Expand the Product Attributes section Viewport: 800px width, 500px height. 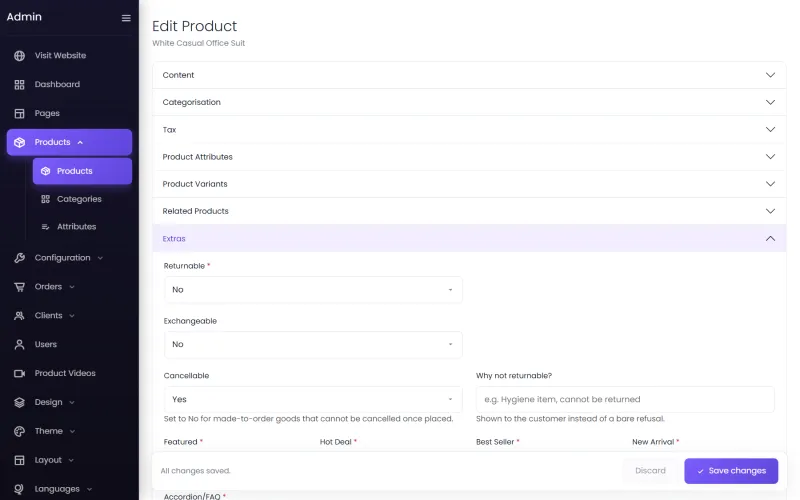(469, 157)
